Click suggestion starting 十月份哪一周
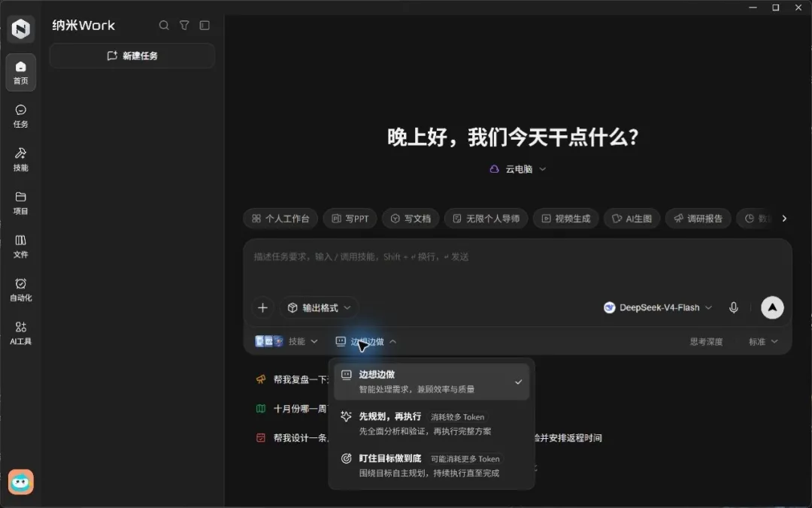 pyautogui.click(x=292, y=409)
